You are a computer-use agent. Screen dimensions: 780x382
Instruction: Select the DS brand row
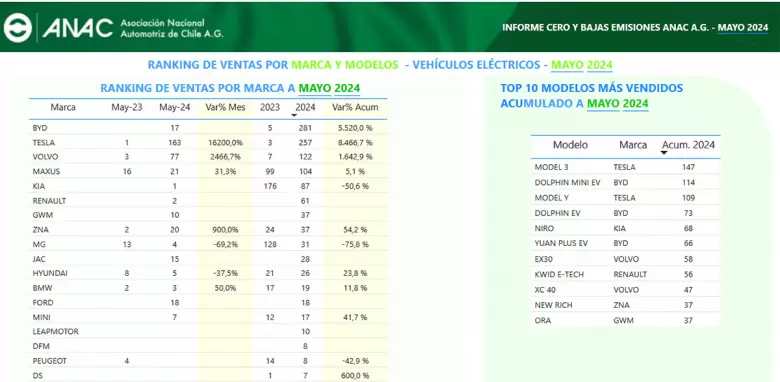(x=208, y=375)
